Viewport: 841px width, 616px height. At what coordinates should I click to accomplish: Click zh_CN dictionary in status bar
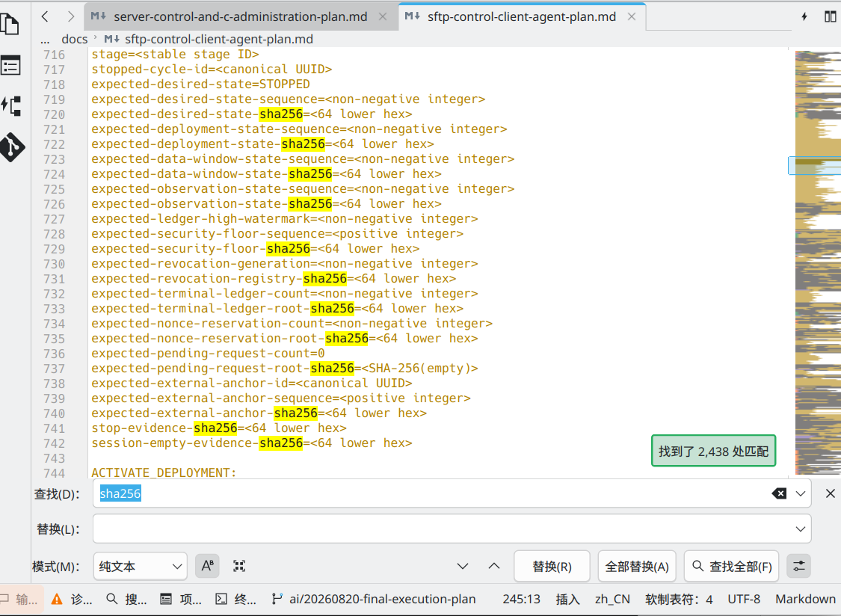(612, 599)
